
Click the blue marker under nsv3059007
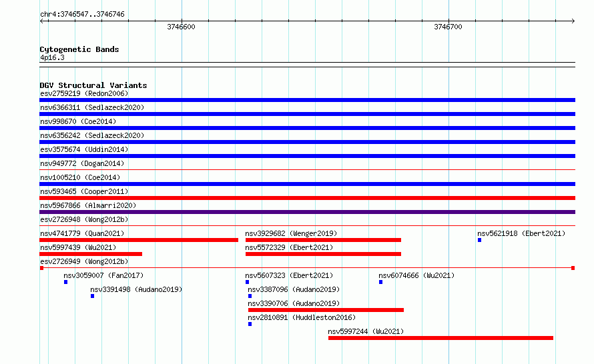click(66, 282)
